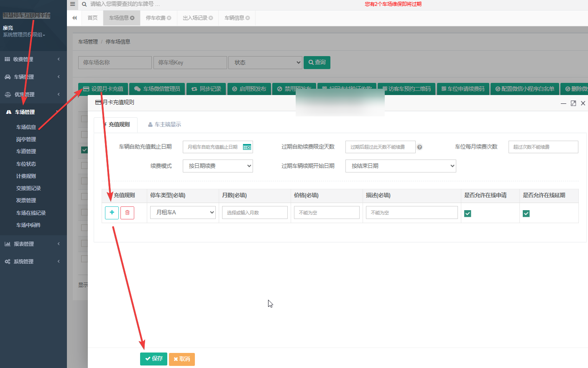This screenshot has width=588, height=368.
Task: Switch to the 车主端显示 tab
Action: [x=165, y=124]
